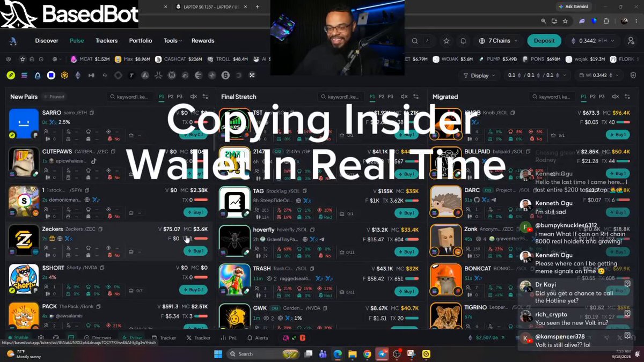This screenshot has width=644, height=362.
Task: Open the Discover page
Action: (47, 41)
